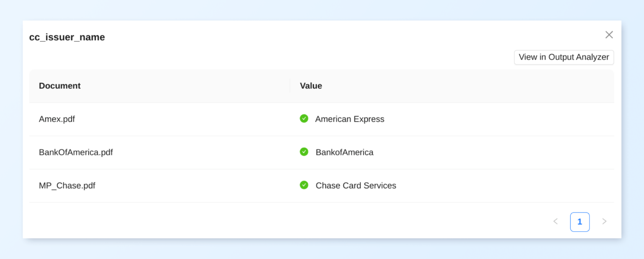
Task: Go to the previous page arrow
Action: [x=556, y=221]
